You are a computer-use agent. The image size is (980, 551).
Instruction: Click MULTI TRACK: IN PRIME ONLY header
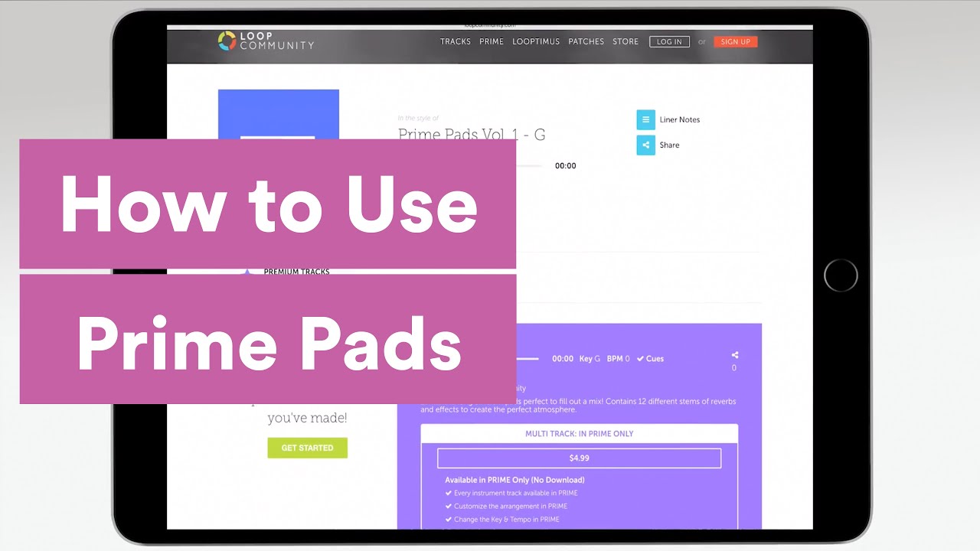[x=580, y=433]
